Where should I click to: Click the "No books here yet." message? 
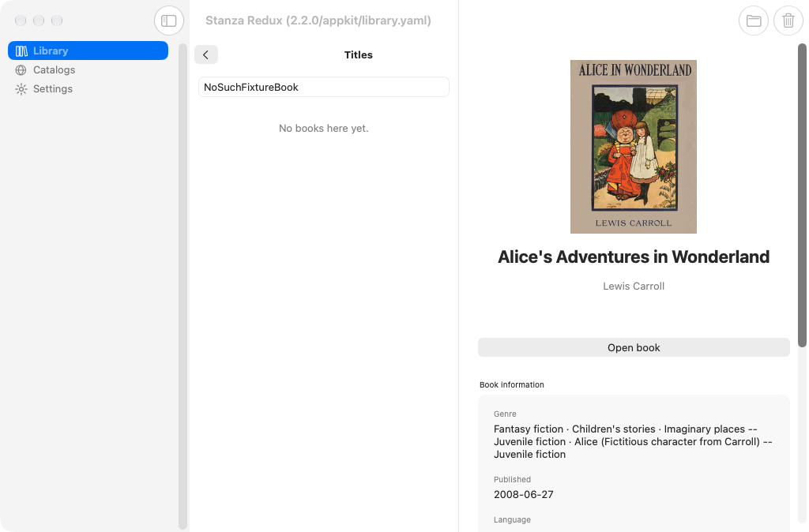coord(323,129)
